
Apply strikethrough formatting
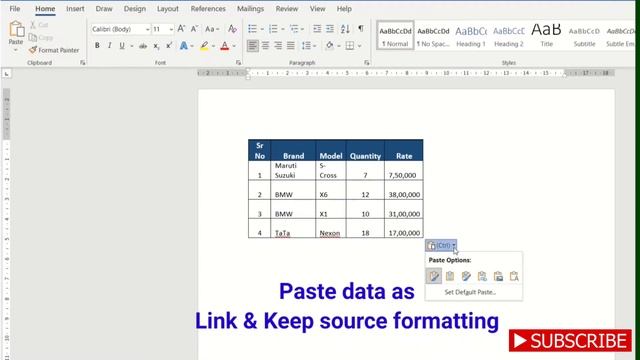pos(143,46)
